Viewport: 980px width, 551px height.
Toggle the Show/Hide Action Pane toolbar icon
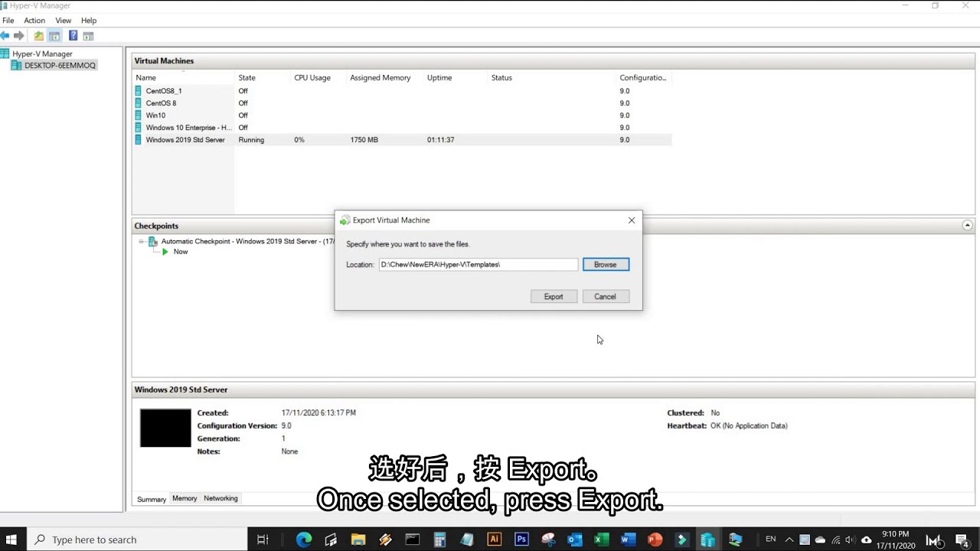(88, 36)
